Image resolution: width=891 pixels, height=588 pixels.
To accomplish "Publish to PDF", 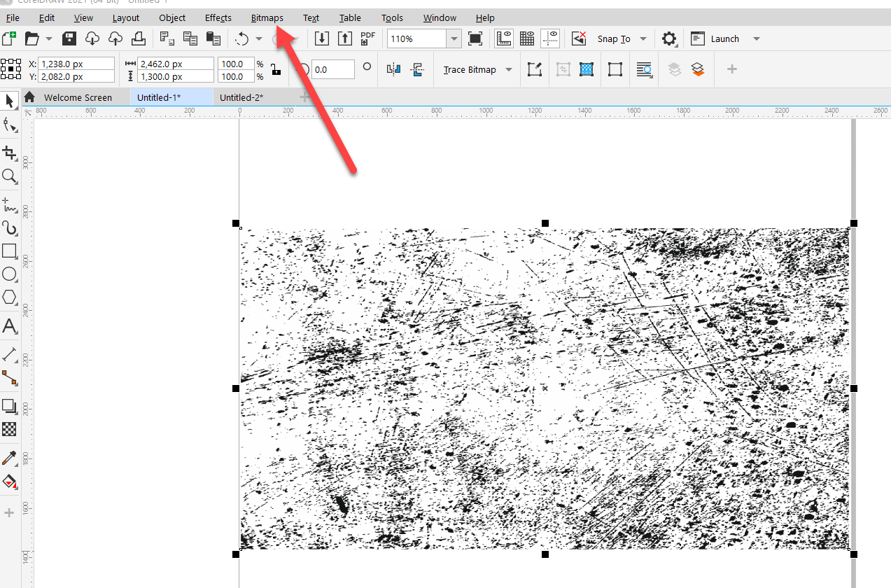I will 367,38.
